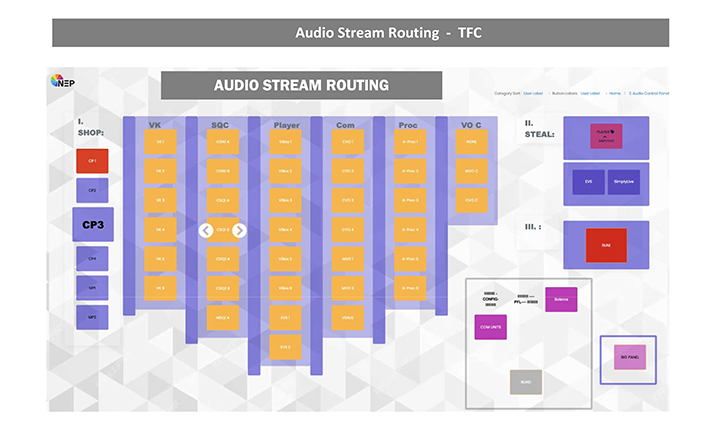Open the Button Labels User Label option
This screenshot has width=715, height=429.
[590, 93]
